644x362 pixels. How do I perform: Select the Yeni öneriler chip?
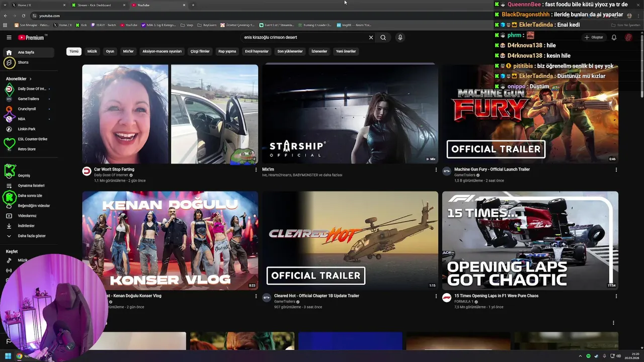click(346, 51)
